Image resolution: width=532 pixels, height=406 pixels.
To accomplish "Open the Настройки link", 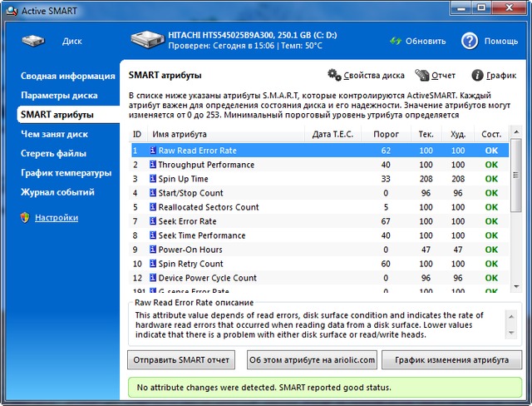I will pyautogui.click(x=57, y=217).
